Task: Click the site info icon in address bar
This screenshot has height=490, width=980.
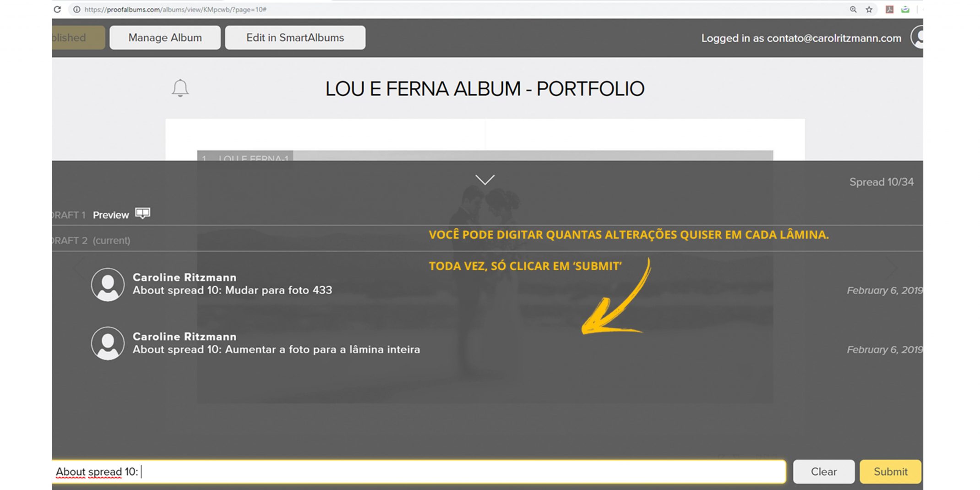Action: [77, 9]
